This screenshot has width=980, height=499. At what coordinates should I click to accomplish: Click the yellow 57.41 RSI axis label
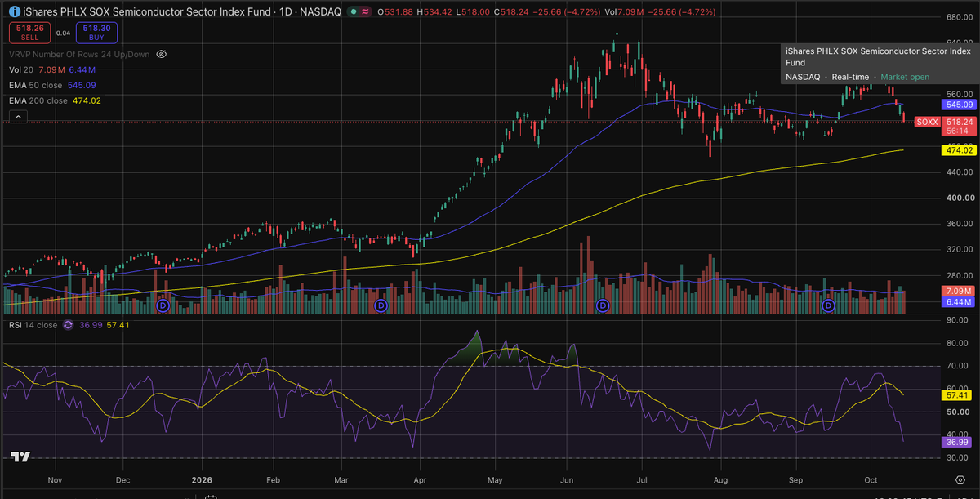[957, 395]
